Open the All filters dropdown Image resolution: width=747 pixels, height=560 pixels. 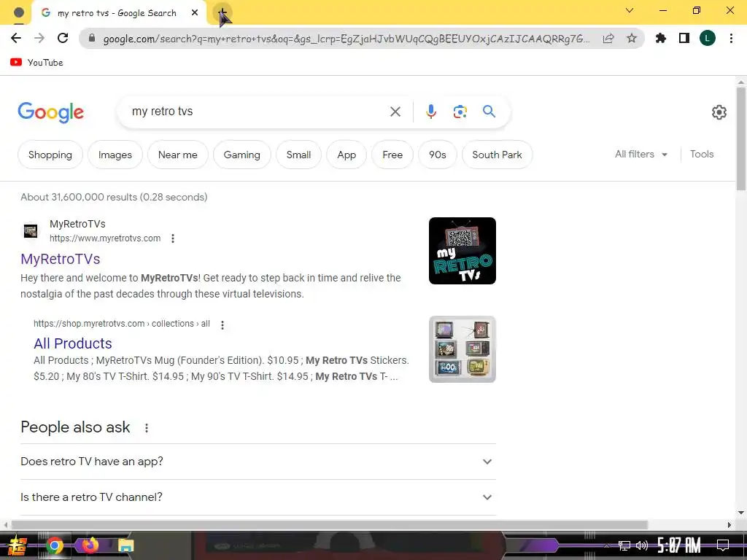pyautogui.click(x=640, y=155)
